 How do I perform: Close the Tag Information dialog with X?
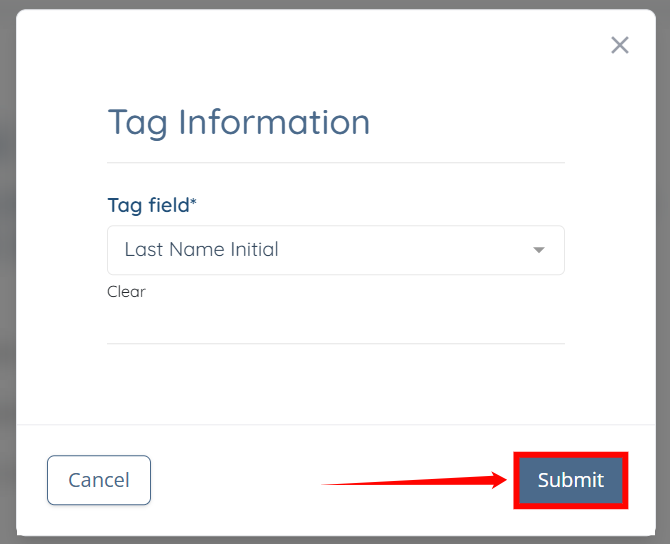pyautogui.click(x=620, y=45)
